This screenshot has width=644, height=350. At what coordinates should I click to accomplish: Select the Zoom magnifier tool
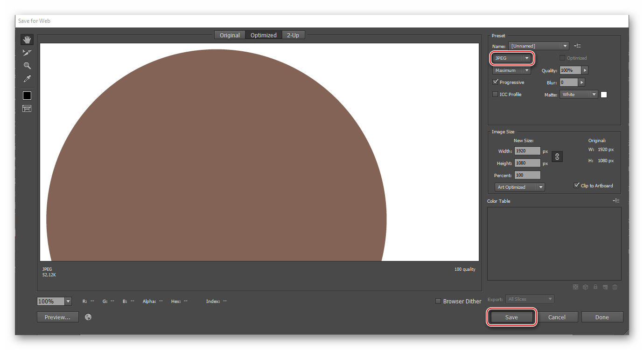tap(27, 66)
